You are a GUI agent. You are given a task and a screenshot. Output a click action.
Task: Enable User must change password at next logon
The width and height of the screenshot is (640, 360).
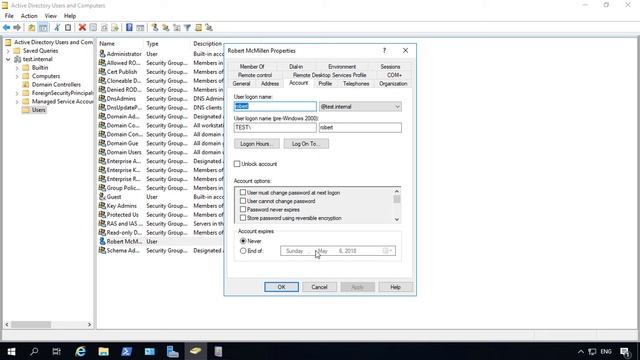(243, 192)
